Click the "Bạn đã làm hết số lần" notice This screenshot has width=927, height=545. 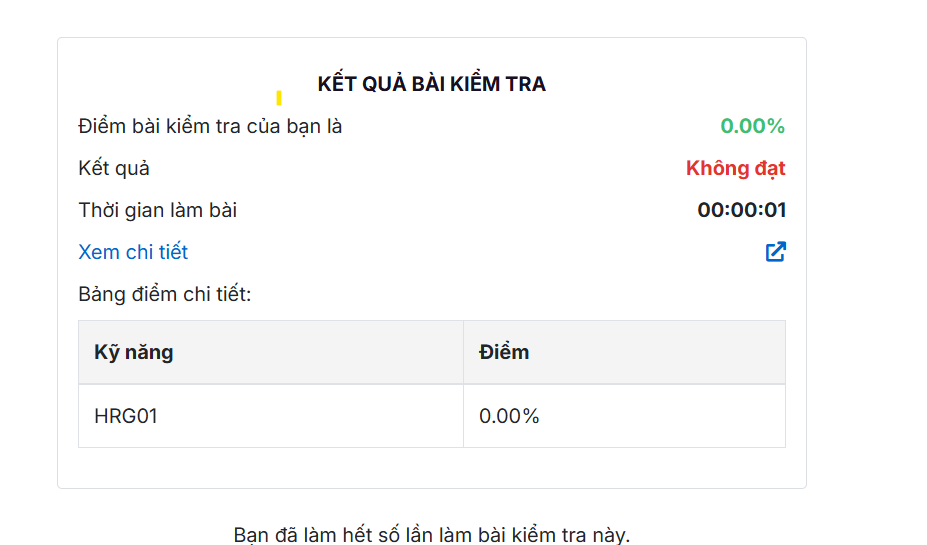pos(431,534)
